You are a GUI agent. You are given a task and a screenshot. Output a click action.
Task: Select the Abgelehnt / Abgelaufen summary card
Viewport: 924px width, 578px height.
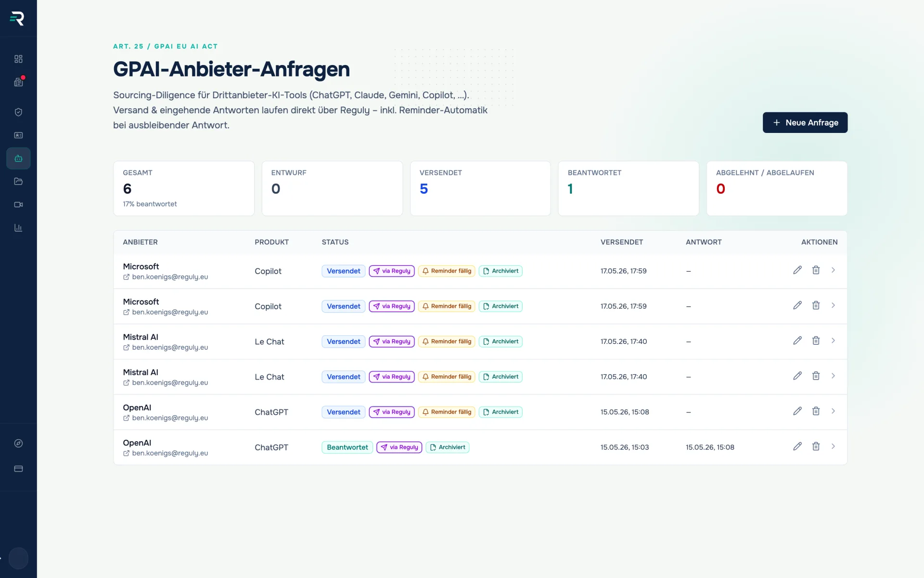pos(777,188)
